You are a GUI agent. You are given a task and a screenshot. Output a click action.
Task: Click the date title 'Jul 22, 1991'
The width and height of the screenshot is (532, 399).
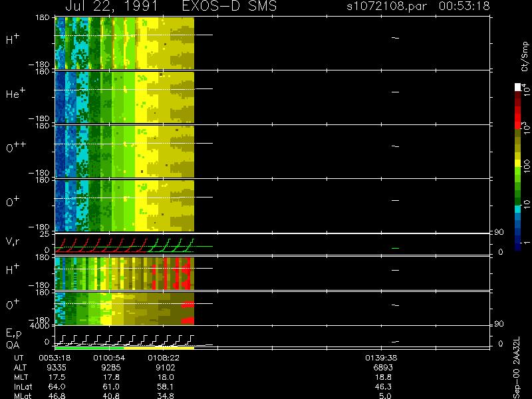point(112,6)
